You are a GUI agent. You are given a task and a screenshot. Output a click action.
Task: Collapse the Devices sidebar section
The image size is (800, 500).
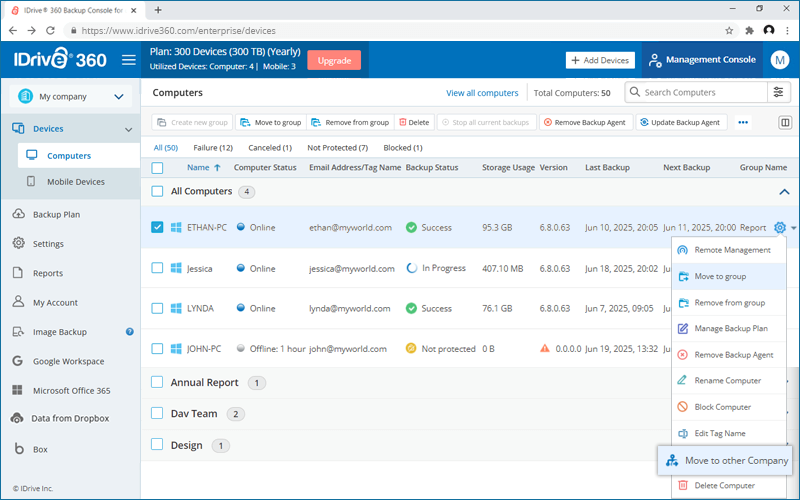128,129
